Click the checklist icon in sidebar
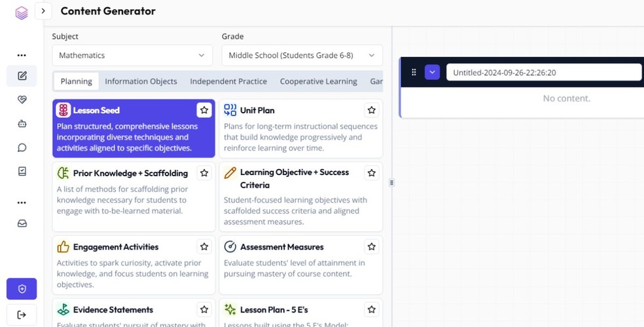 click(22, 171)
